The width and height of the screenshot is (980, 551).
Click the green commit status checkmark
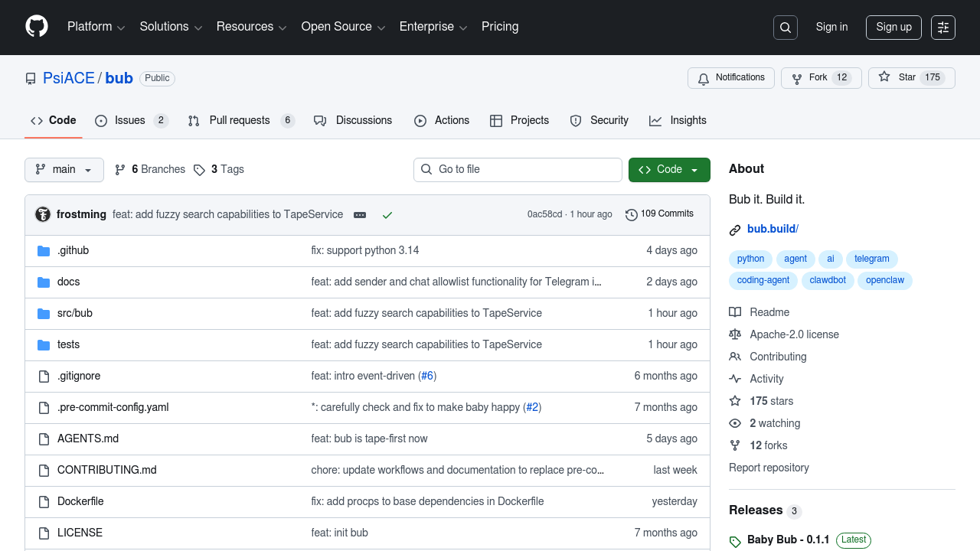tap(387, 215)
